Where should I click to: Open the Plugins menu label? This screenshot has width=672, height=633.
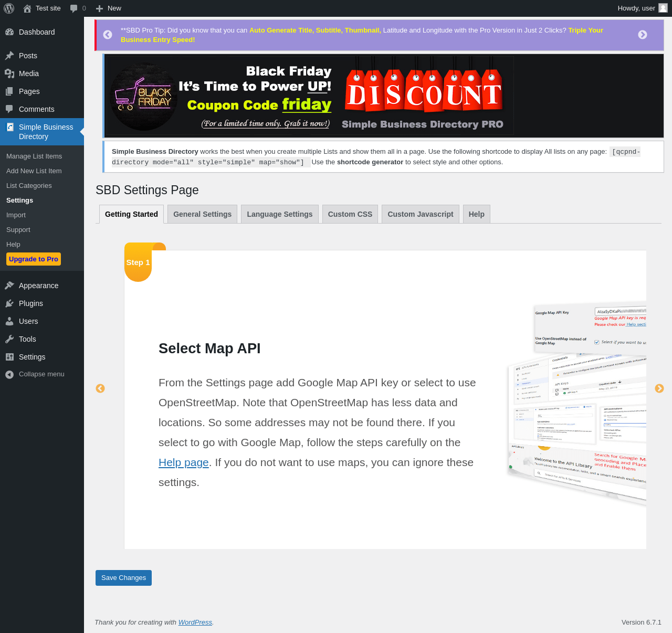click(31, 303)
